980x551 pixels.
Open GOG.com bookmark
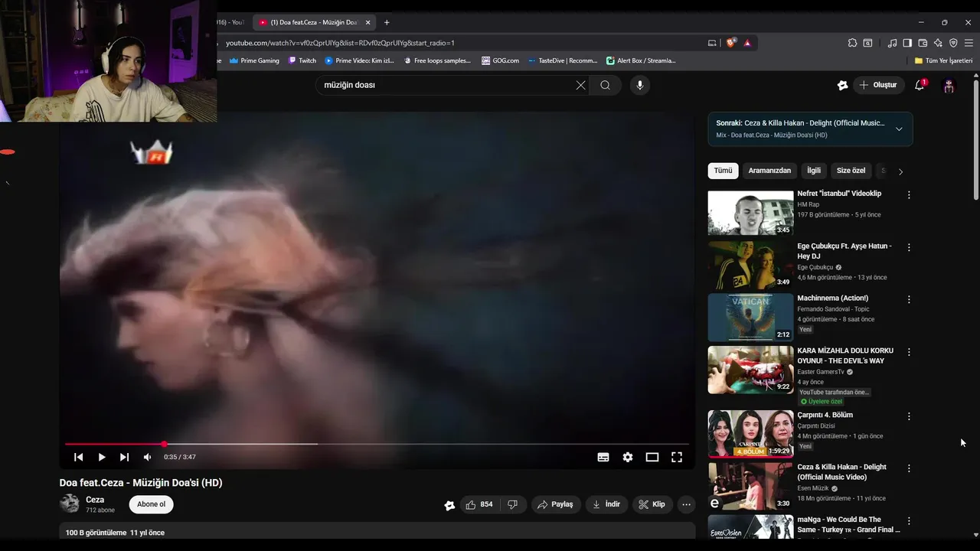click(500, 60)
